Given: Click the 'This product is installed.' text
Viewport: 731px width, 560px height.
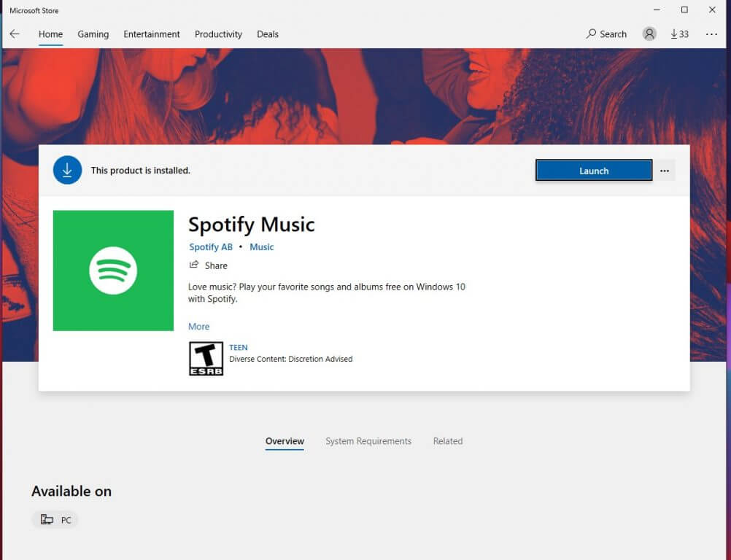Looking at the screenshot, I should [x=140, y=171].
